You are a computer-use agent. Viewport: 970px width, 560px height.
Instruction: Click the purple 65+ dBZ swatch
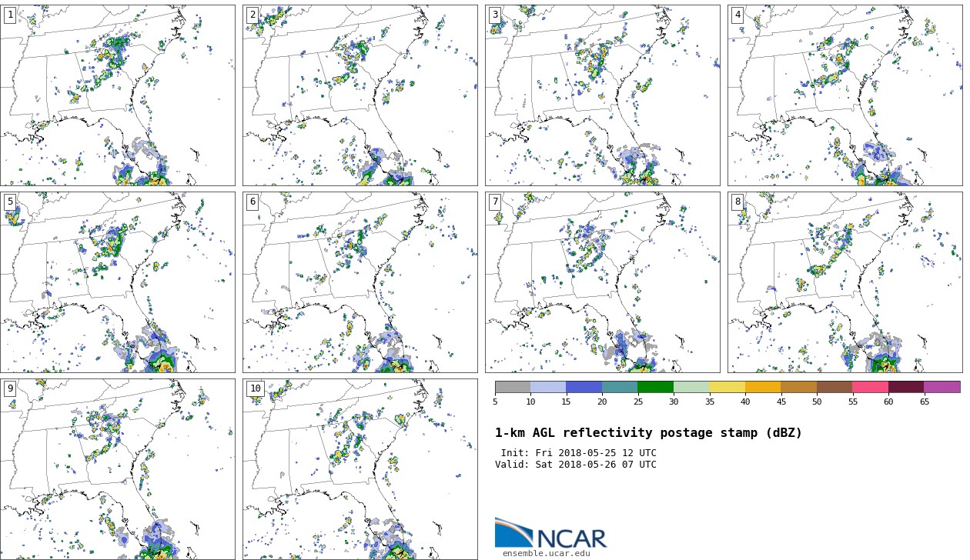pos(942,387)
